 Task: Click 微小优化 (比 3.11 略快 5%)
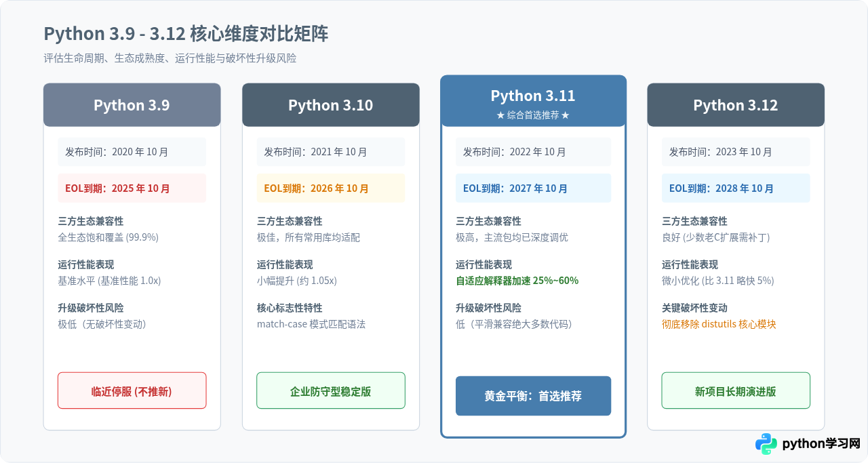click(x=718, y=281)
